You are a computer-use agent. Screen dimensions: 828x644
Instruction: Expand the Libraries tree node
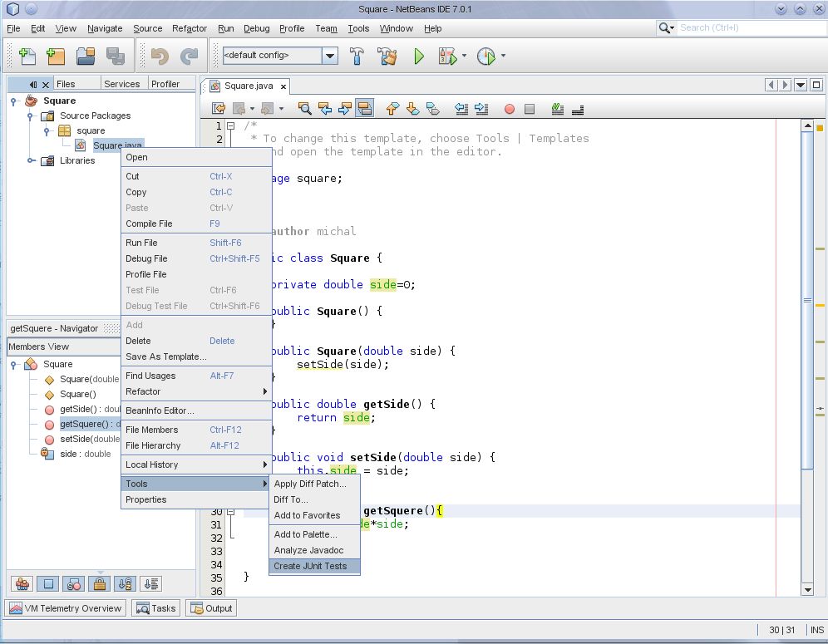click(x=31, y=160)
